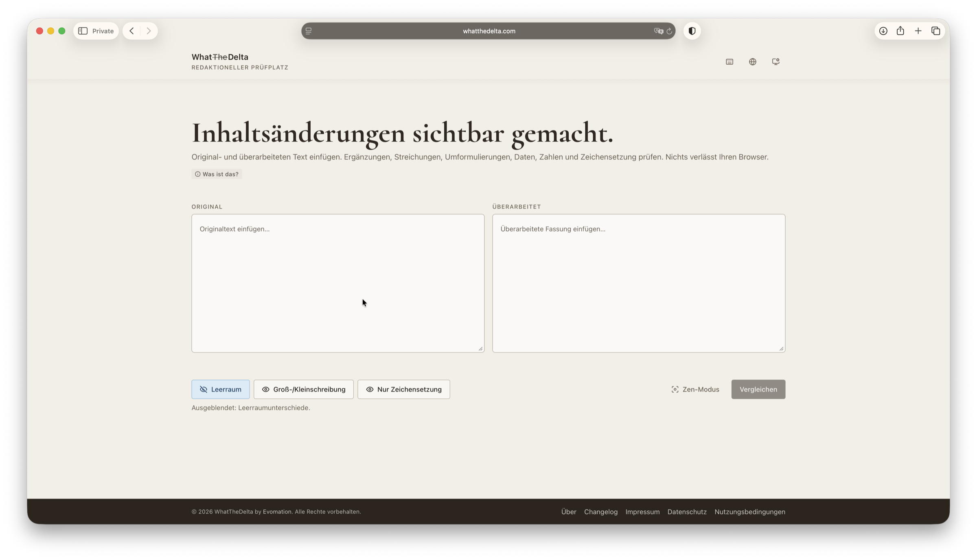Activate Zen-Modus
Screen dimensions: 977x560
(x=695, y=389)
